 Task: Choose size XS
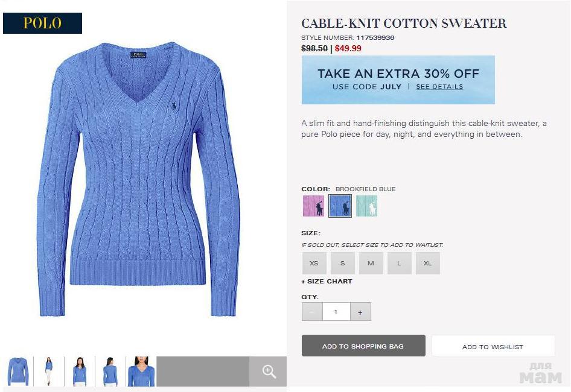click(x=314, y=264)
